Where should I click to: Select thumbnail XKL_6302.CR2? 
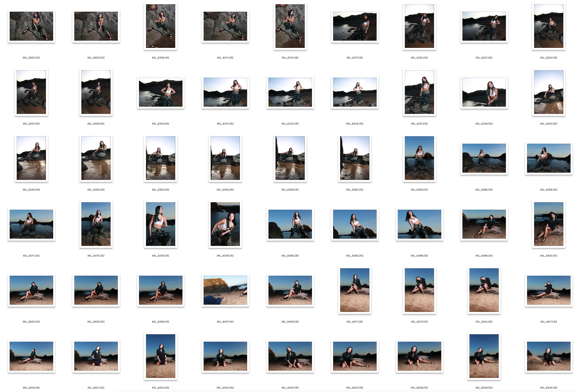(31, 26)
